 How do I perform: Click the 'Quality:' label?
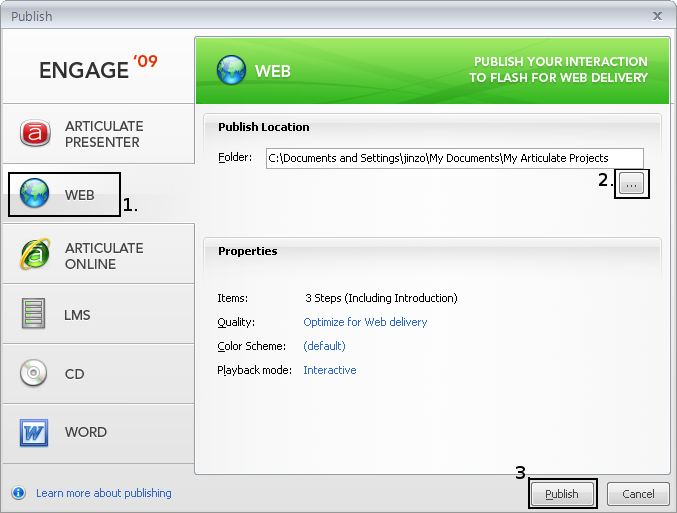tap(236, 322)
